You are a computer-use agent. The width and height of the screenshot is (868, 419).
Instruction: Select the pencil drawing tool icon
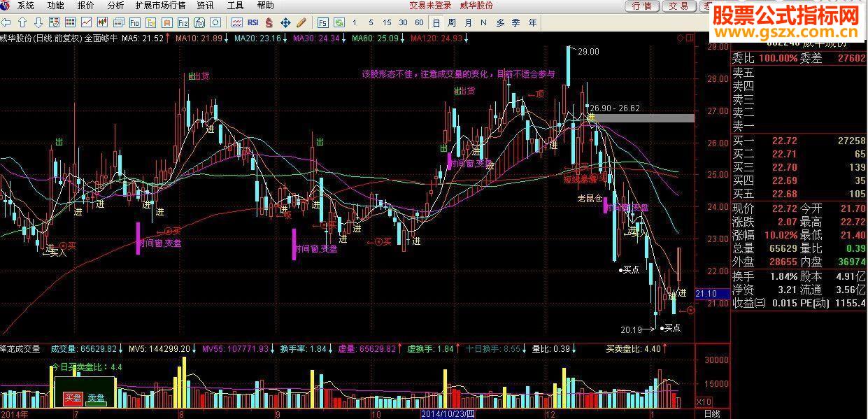pos(301,22)
